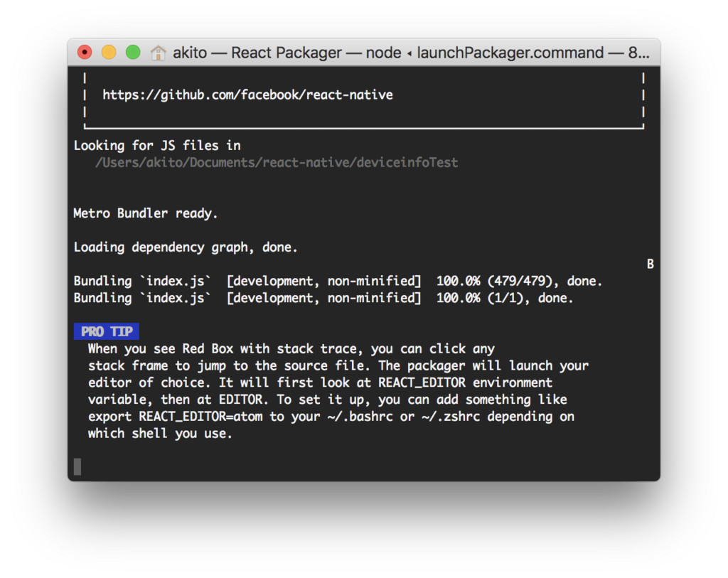728x578 pixels.
Task: Click the home folder icon in the title bar
Action: pos(158,53)
